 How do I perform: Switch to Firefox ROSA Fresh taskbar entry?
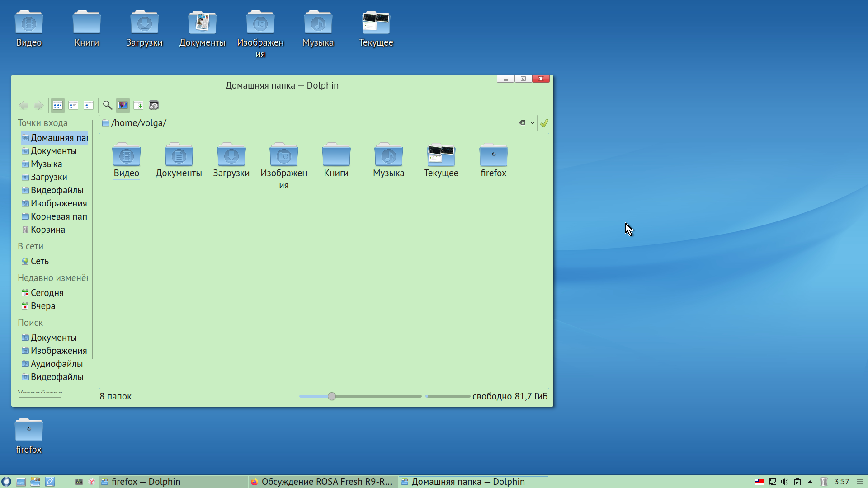[x=323, y=482]
